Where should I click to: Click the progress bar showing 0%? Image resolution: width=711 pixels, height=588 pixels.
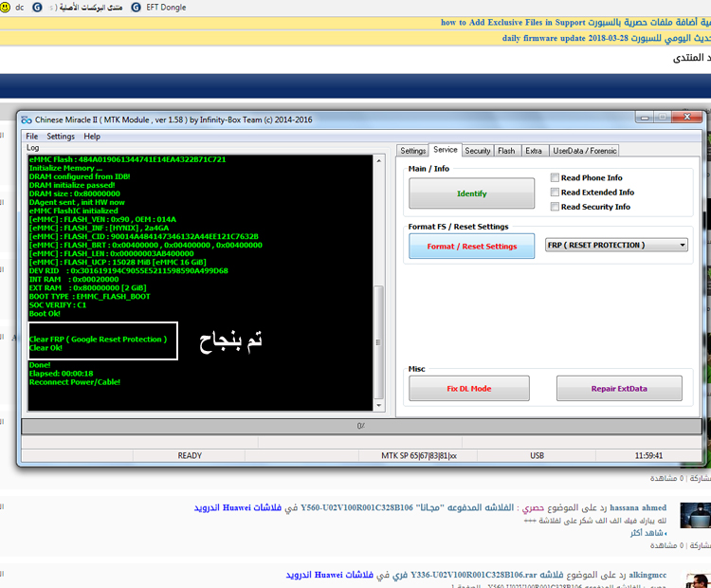pyautogui.click(x=361, y=426)
